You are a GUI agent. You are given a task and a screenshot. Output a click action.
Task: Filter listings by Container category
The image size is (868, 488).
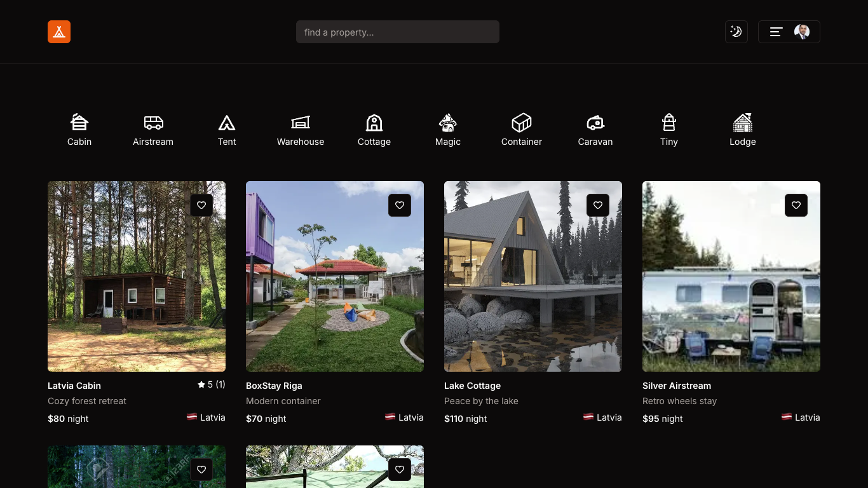point(522,130)
